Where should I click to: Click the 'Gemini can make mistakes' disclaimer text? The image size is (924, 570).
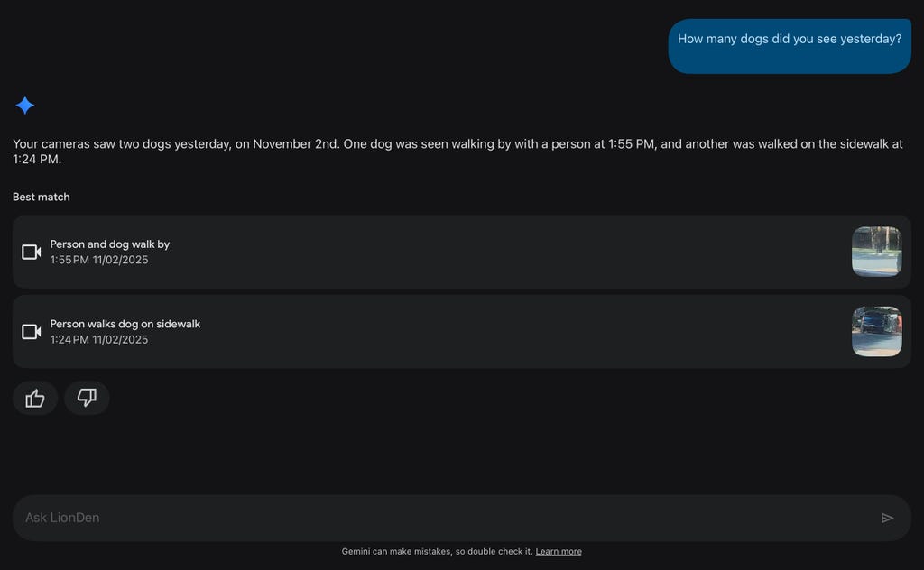pos(437,552)
